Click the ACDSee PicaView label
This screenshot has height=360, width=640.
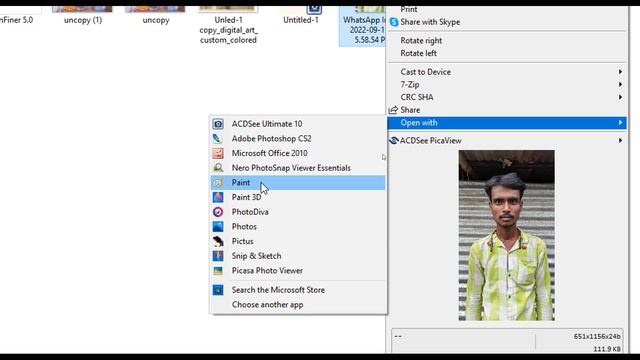pyautogui.click(x=430, y=140)
